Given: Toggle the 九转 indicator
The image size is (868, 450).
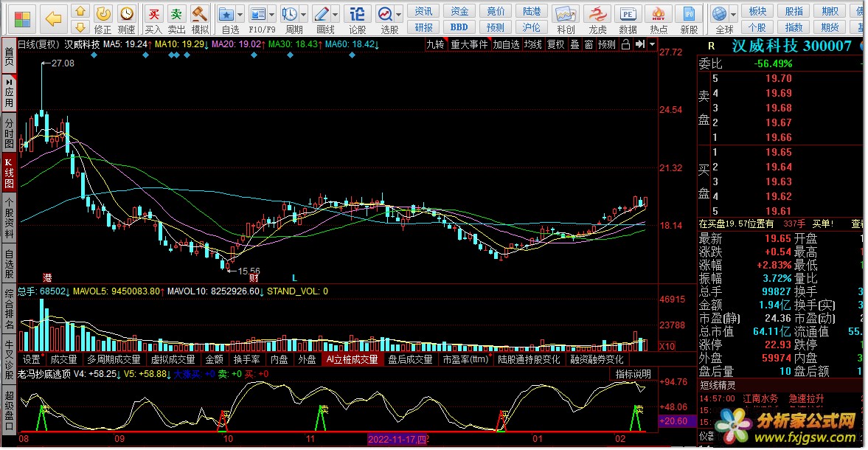Looking at the screenshot, I should (435, 44).
